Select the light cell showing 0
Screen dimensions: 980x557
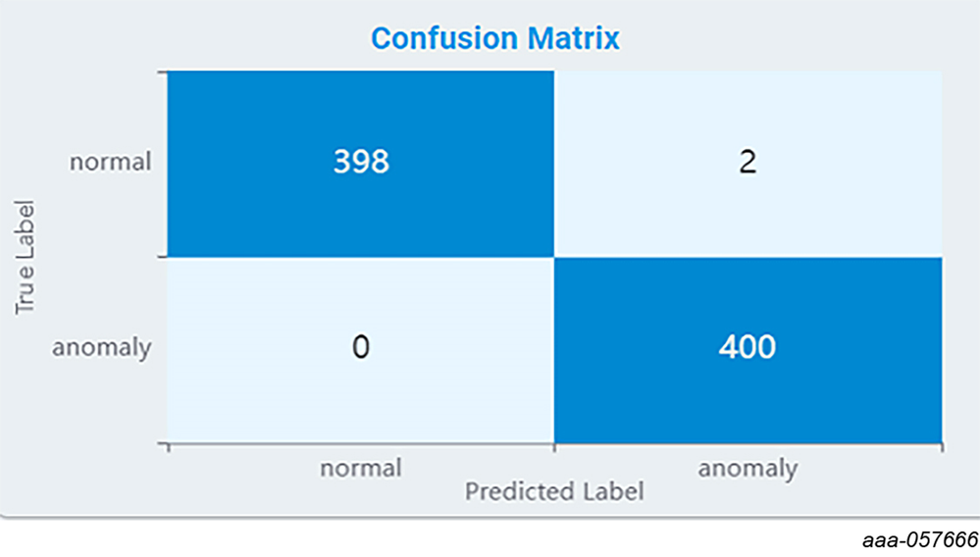[x=360, y=347]
